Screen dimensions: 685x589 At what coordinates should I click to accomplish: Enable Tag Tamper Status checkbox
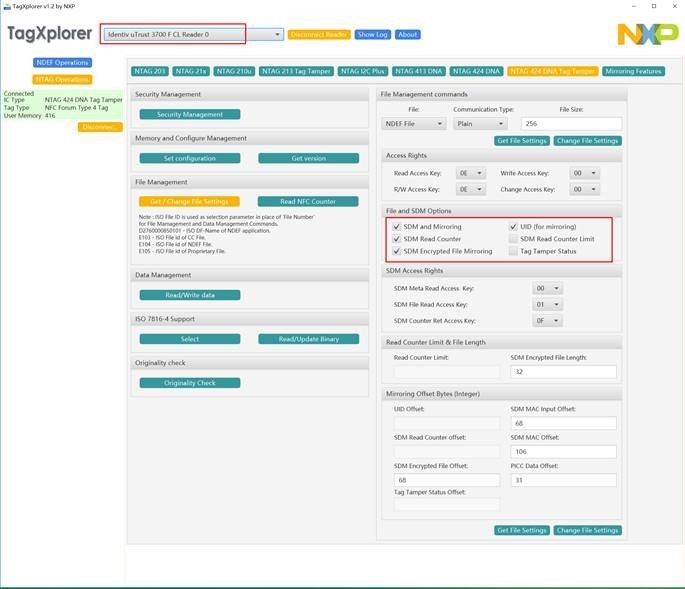(x=513, y=251)
